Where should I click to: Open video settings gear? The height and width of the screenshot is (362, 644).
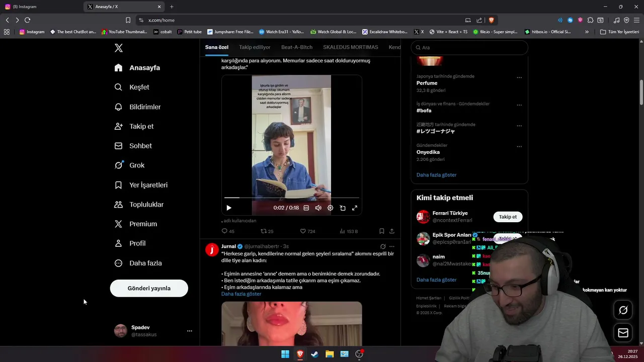pyautogui.click(x=330, y=208)
